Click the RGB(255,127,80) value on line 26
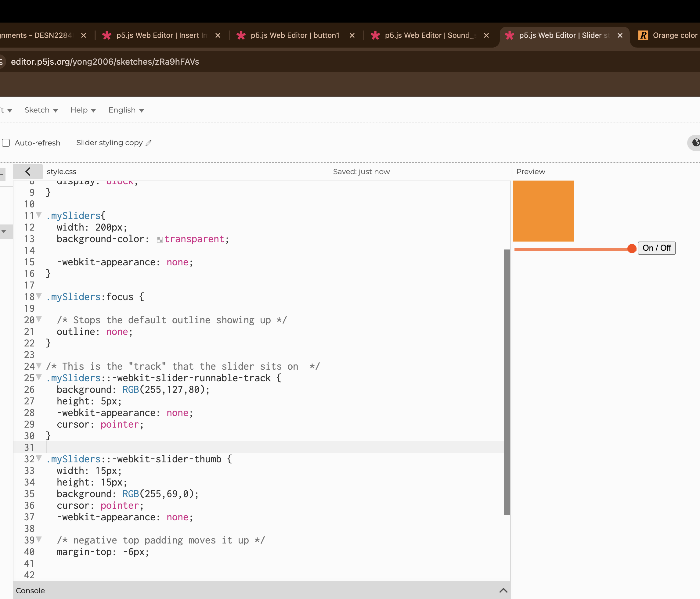 point(164,390)
